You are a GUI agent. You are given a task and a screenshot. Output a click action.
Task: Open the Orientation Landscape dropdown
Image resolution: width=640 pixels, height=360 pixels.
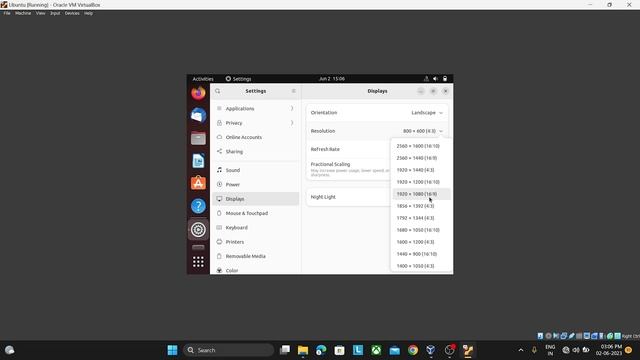[427, 113]
